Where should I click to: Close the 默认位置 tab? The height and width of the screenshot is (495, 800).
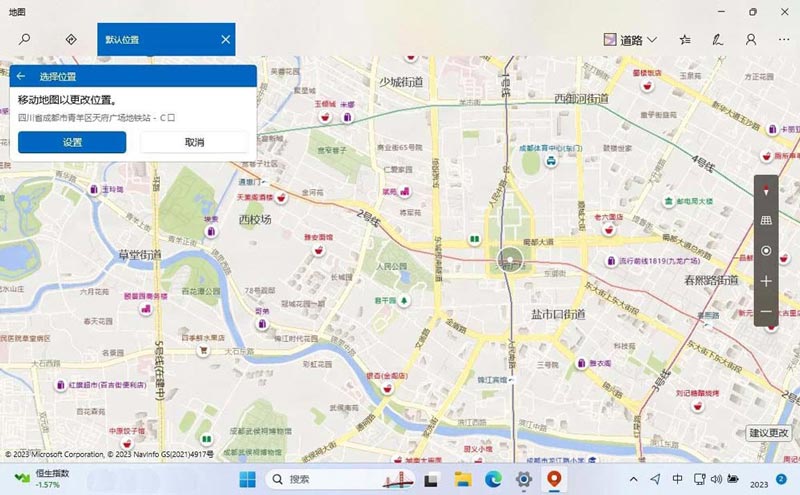226,40
